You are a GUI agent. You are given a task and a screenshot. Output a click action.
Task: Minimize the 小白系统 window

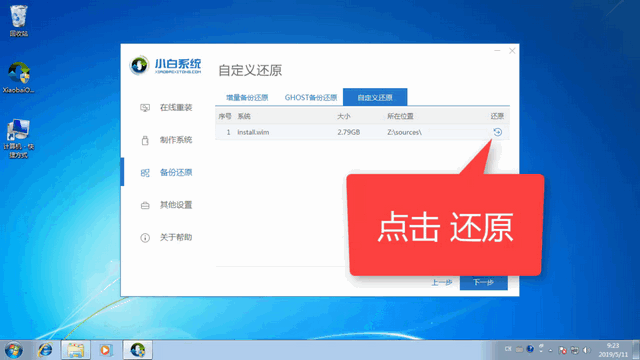point(497,51)
